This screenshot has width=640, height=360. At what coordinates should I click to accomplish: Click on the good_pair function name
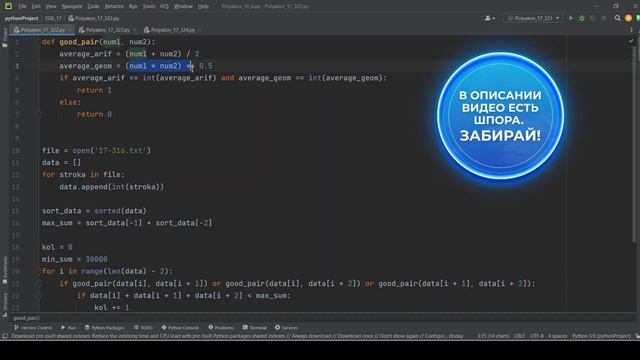point(79,42)
